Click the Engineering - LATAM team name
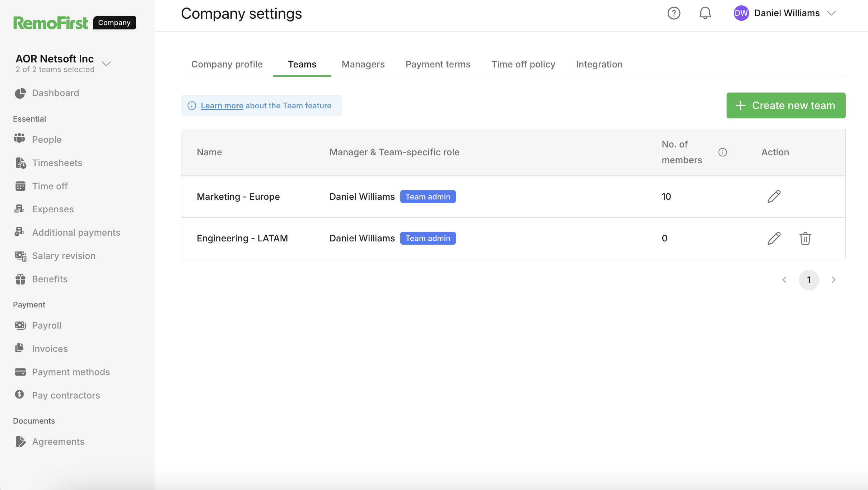The width and height of the screenshot is (868, 490). pos(242,238)
